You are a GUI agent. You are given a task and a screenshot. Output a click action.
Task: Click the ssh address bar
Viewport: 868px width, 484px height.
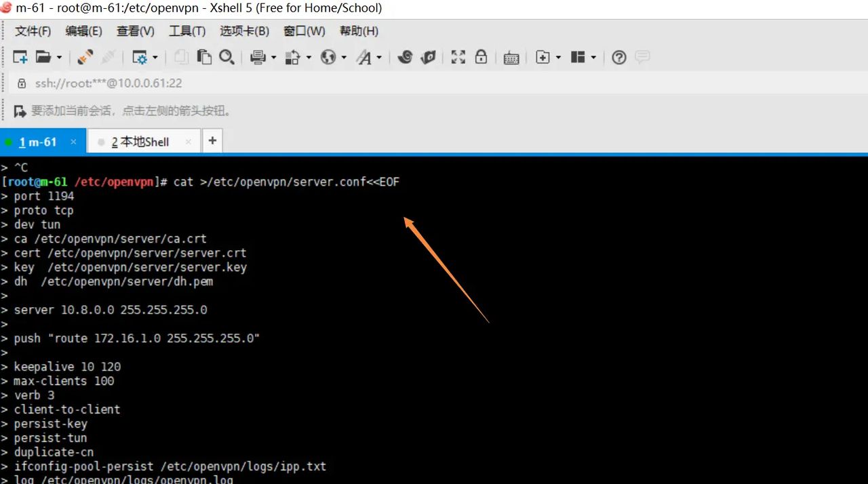pyautogui.click(x=108, y=83)
